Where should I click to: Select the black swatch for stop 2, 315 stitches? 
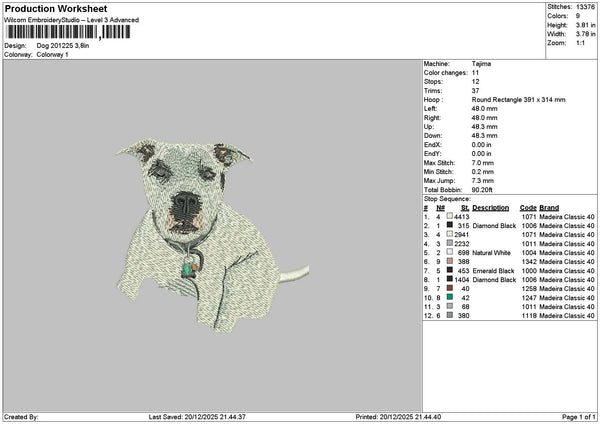tap(450, 225)
